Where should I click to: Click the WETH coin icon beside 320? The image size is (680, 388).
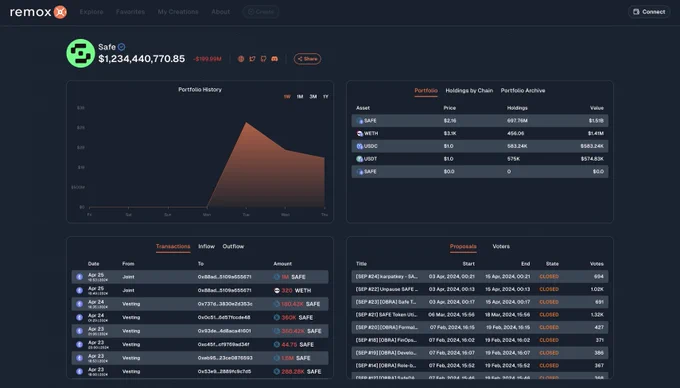pos(277,290)
